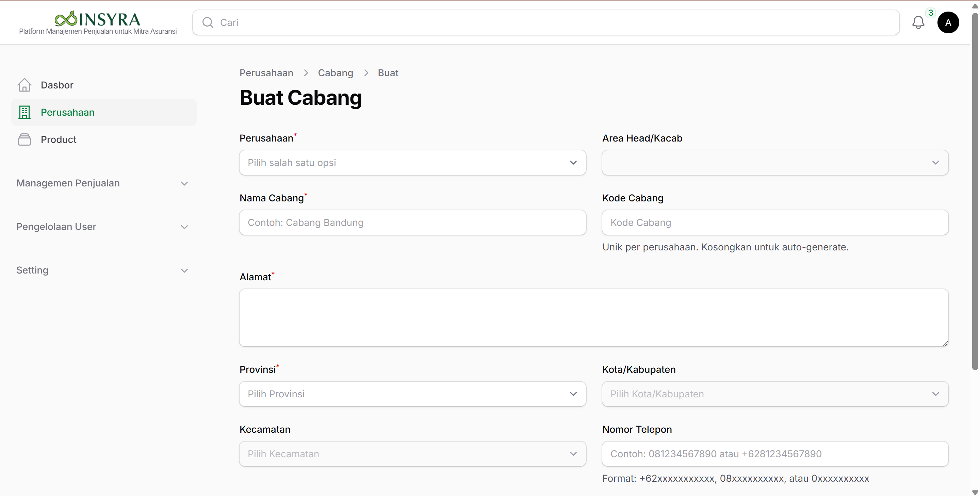Click Cabang breadcrumb link
Screen dimensions: 980x496
335,73
